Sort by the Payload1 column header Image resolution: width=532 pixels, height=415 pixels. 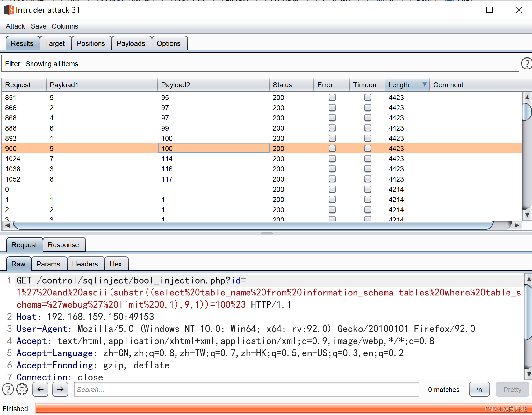[102, 85]
